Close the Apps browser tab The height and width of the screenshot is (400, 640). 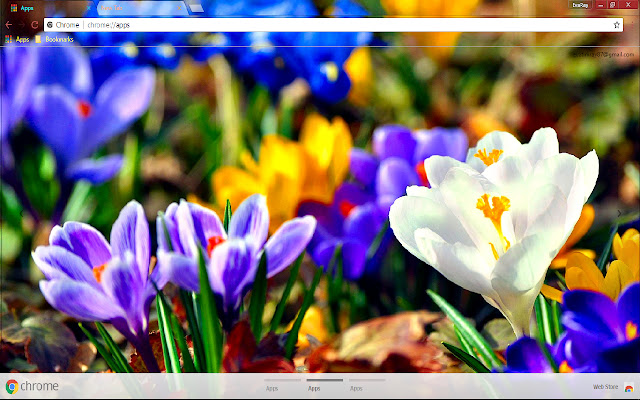[x=89, y=8]
